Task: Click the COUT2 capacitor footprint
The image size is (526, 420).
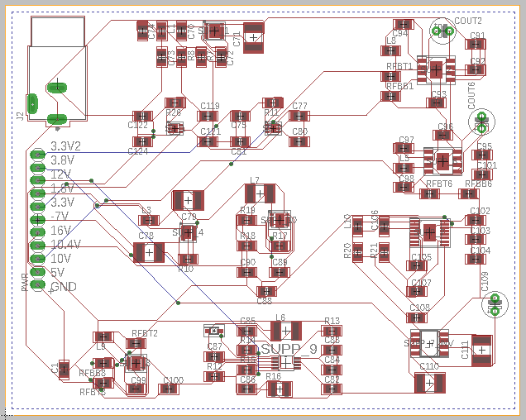Action: [x=443, y=31]
